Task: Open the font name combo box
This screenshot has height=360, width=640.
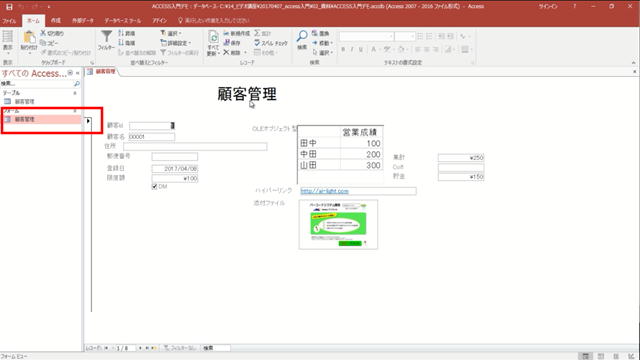Action: [x=366, y=36]
